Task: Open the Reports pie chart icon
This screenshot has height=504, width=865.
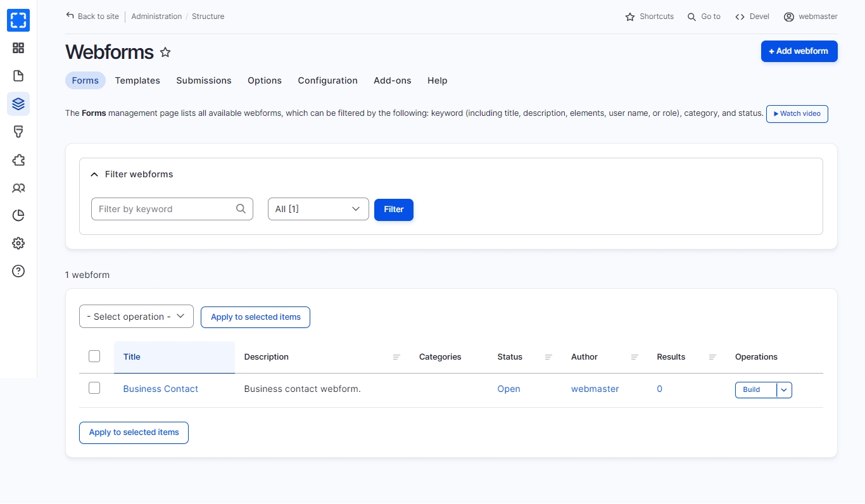Action: 18,216
